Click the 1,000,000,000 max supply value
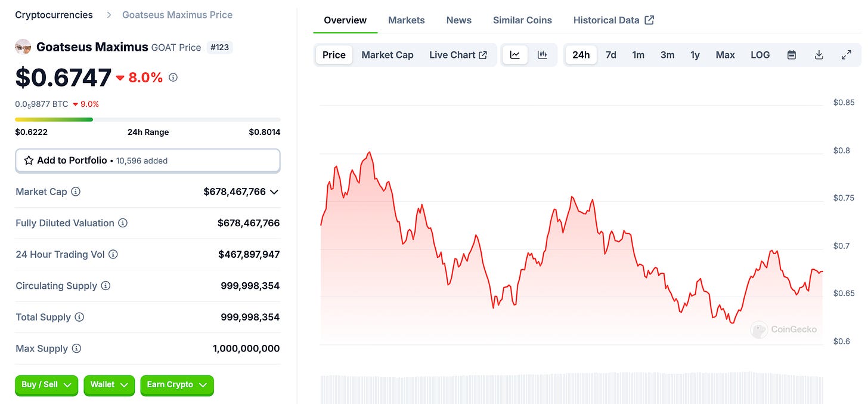868x404 pixels. pos(246,349)
